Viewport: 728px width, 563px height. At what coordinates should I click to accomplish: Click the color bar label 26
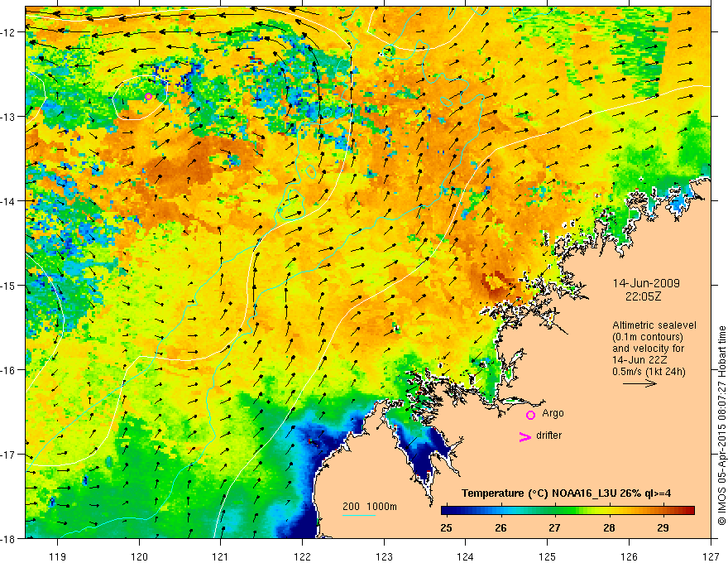(x=500, y=528)
